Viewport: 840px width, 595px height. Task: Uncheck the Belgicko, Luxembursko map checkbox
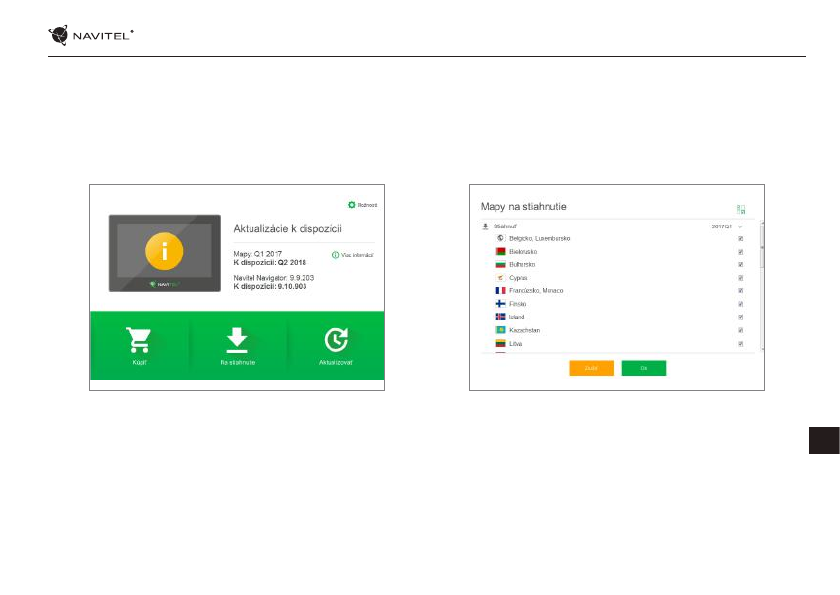pos(740,238)
